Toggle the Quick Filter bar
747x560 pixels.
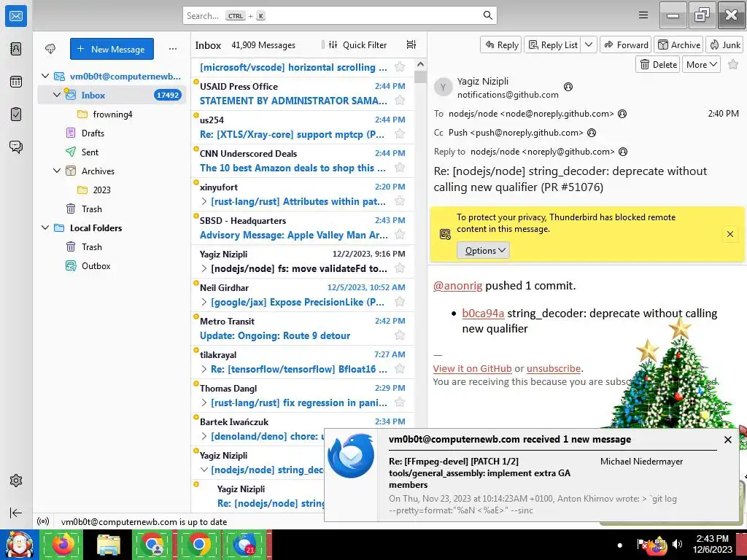tap(357, 44)
